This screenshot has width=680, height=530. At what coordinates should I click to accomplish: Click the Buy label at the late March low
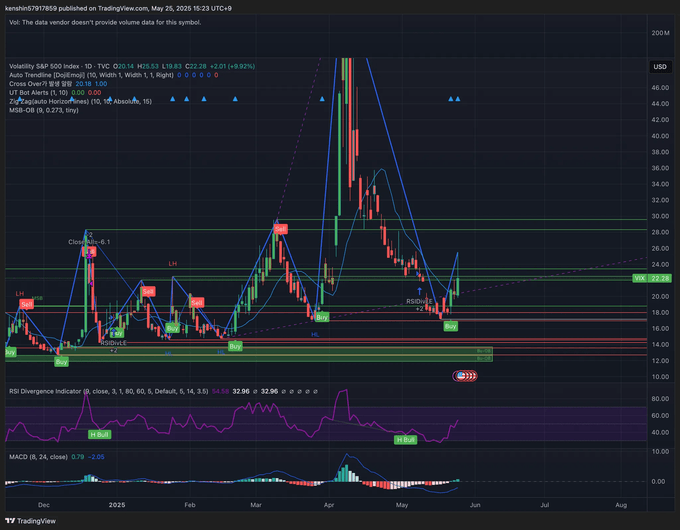tap(322, 317)
